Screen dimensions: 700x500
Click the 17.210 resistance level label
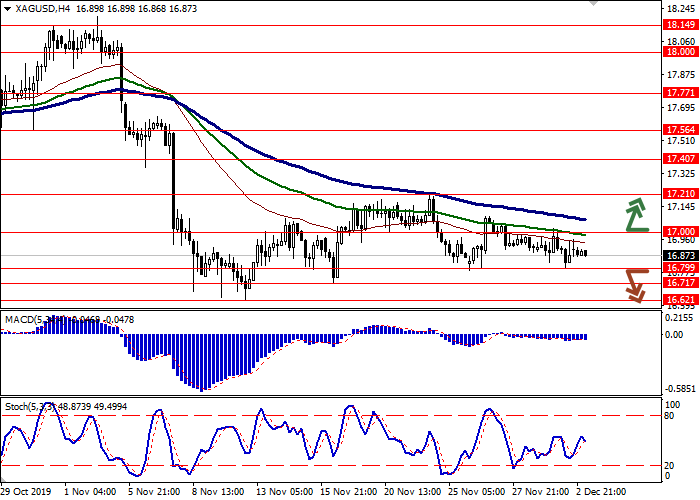(x=679, y=194)
